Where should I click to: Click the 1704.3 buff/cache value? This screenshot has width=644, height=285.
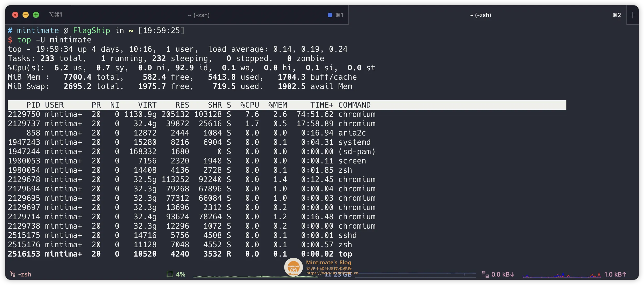point(291,77)
